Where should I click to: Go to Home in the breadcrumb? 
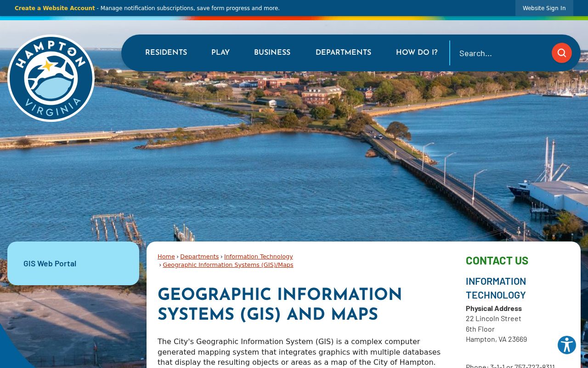tap(166, 257)
